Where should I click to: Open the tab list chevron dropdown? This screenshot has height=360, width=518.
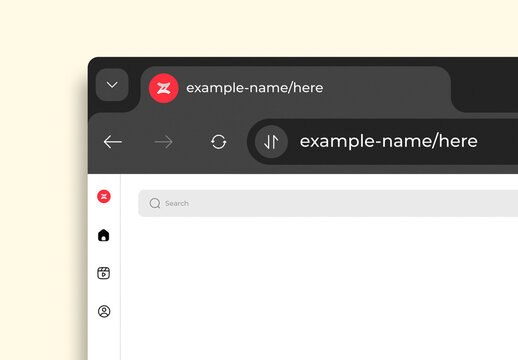tap(112, 85)
